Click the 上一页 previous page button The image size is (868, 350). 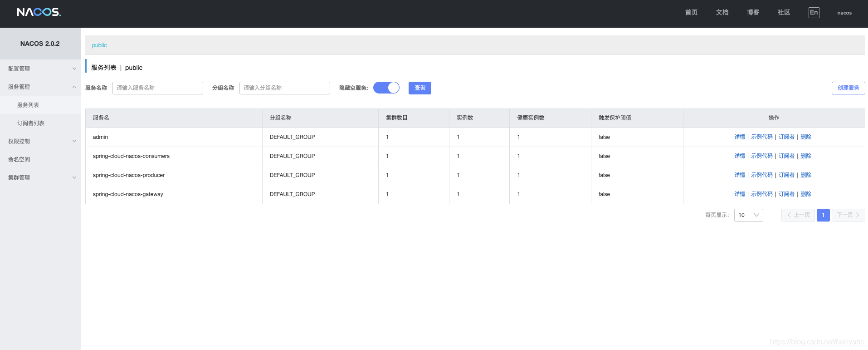(x=798, y=215)
